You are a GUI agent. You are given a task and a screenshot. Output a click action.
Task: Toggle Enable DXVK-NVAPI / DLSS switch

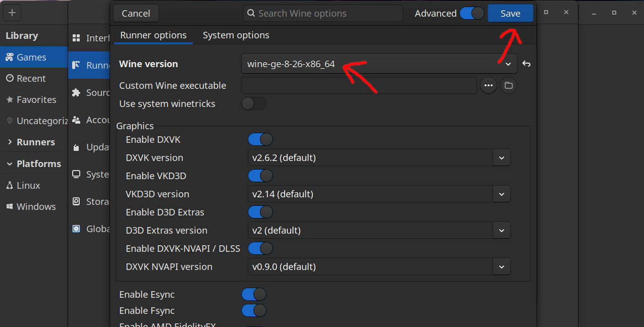coord(260,248)
